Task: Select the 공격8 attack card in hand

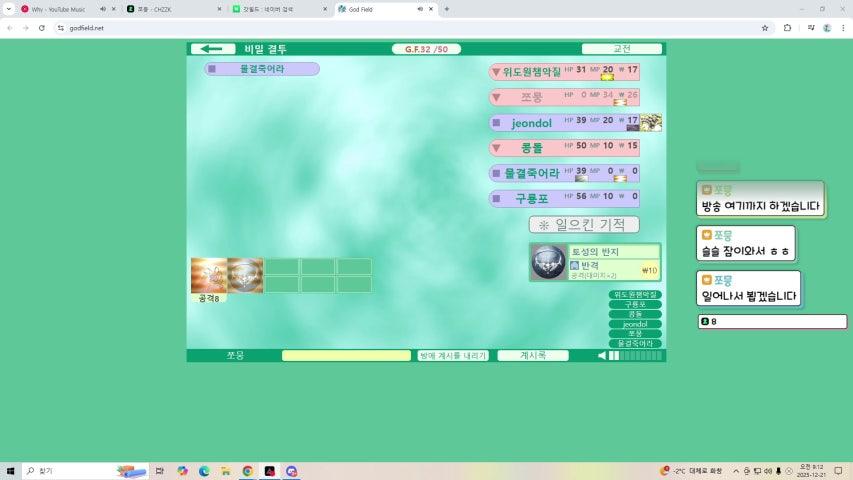Action: tap(209, 275)
